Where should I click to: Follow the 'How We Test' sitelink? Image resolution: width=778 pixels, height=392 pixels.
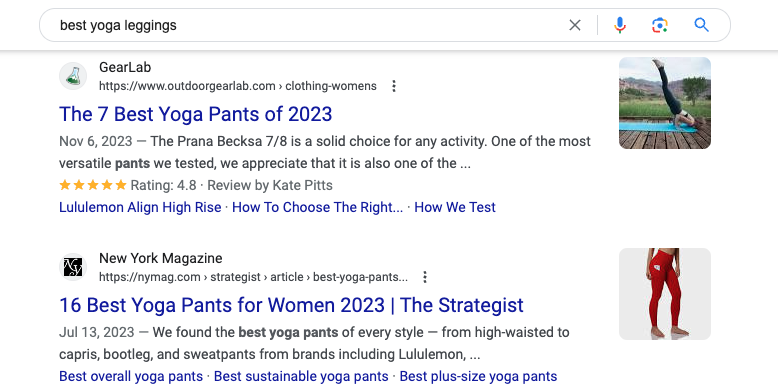pos(455,207)
